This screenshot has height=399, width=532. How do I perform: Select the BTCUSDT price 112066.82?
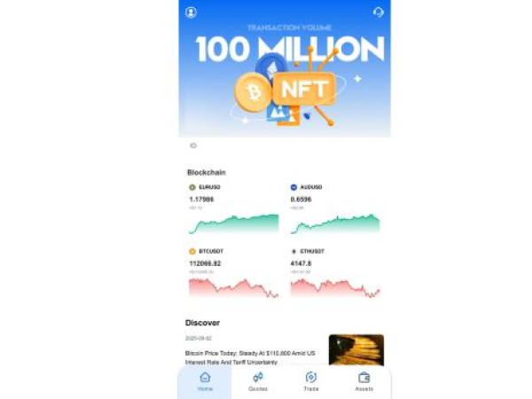point(205,263)
